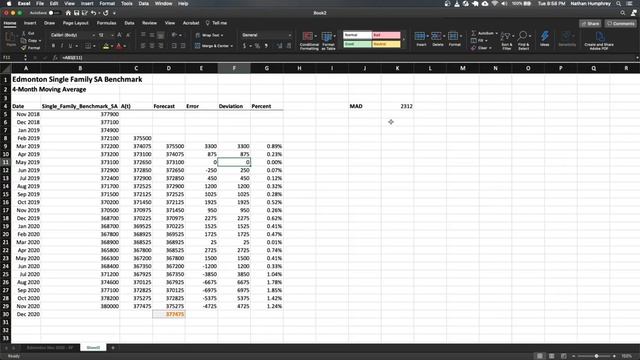Click the insert function fx icon
The width and height of the screenshot is (640, 360).
point(55,58)
